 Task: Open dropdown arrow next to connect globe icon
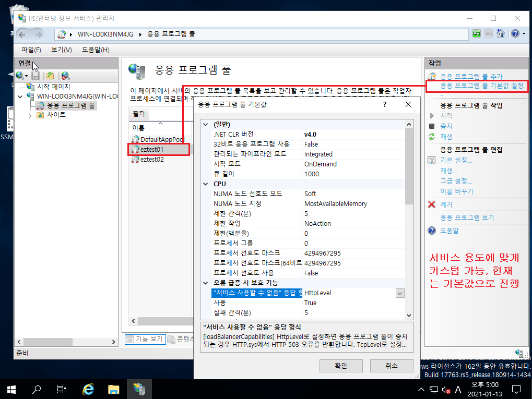tap(27, 76)
